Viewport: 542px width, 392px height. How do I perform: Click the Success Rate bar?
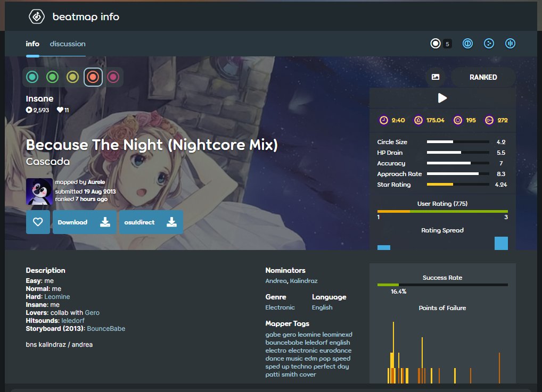(442, 285)
